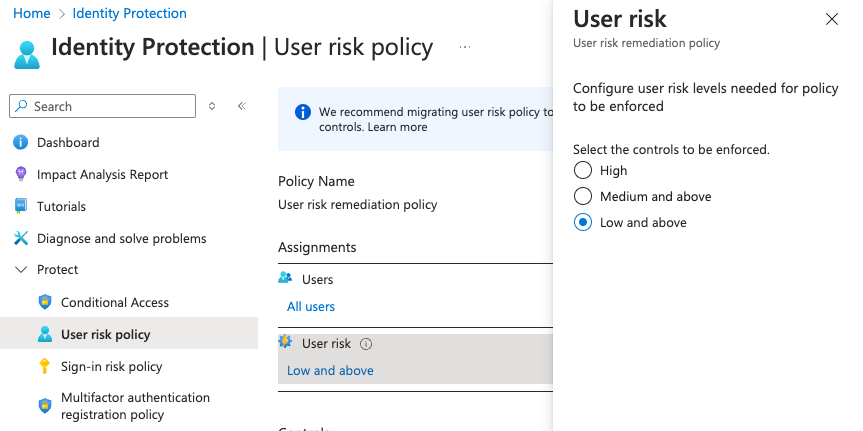The width and height of the screenshot is (863, 431).
Task: Select the Low and above radio button
Action: 583,223
